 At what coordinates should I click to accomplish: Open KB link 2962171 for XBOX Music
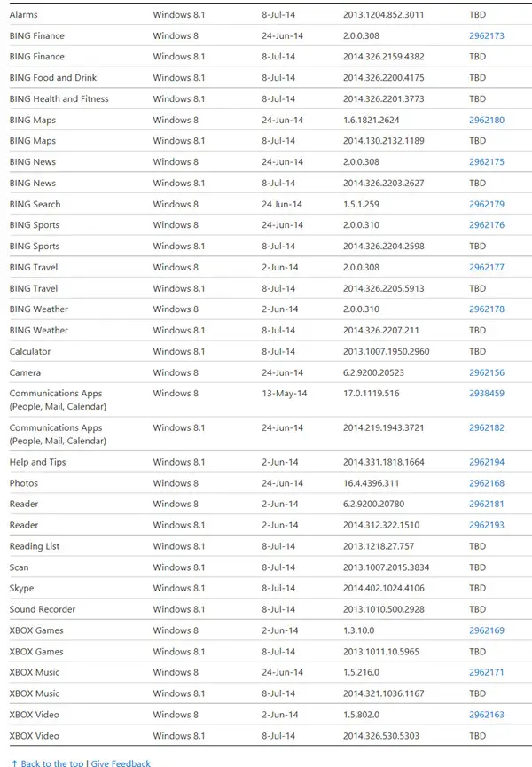[487, 672]
